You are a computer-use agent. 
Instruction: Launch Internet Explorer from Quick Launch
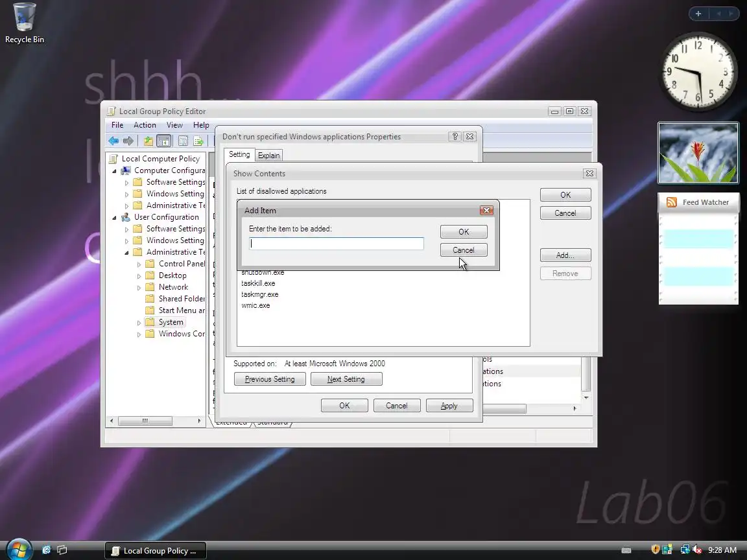click(x=46, y=550)
